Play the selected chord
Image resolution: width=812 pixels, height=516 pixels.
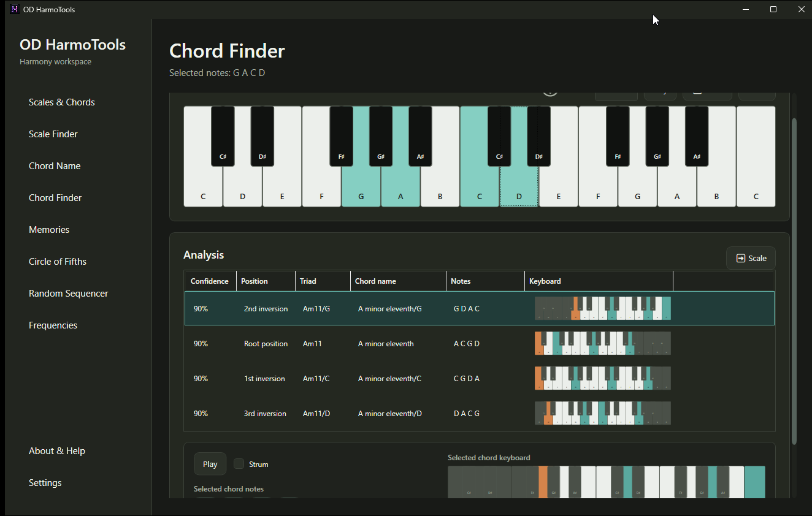point(210,464)
